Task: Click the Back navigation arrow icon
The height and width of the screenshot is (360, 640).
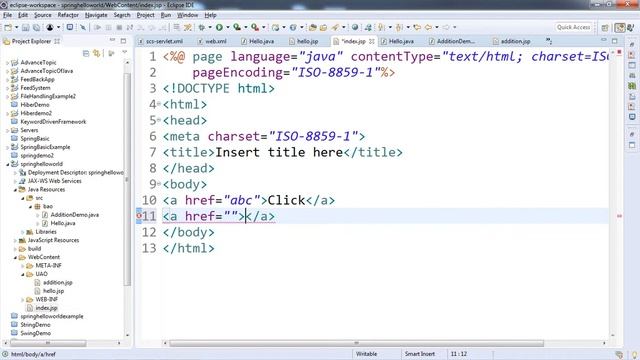Action: 428,27
